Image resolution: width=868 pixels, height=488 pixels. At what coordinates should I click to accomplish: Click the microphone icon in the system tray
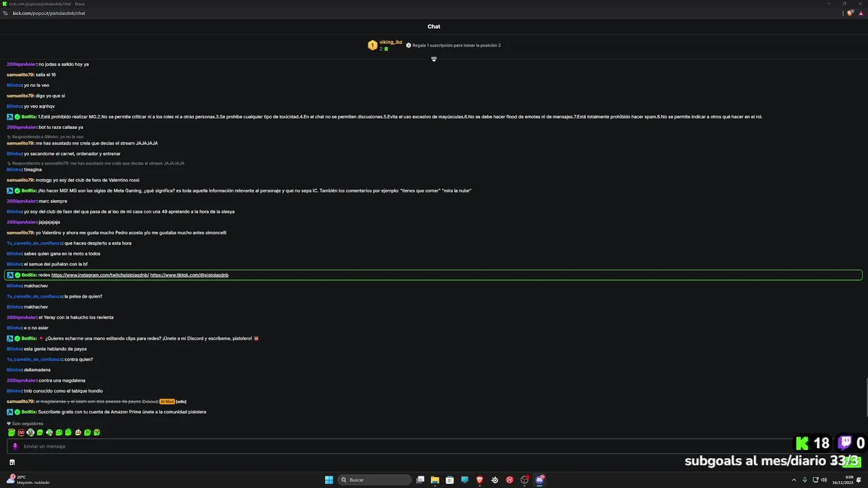click(805, 480)
